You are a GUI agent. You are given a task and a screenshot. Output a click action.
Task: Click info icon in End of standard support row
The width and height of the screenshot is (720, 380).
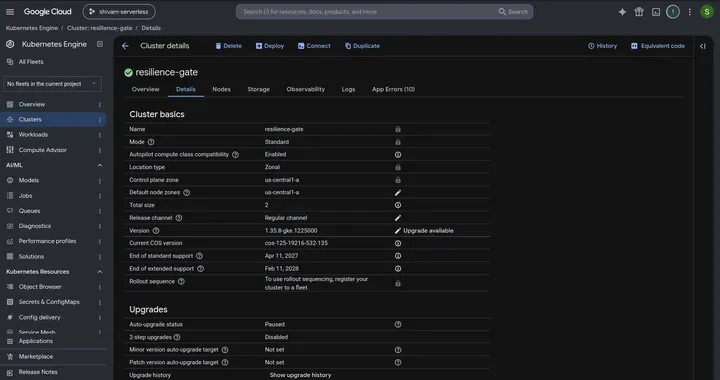(398, 256)
